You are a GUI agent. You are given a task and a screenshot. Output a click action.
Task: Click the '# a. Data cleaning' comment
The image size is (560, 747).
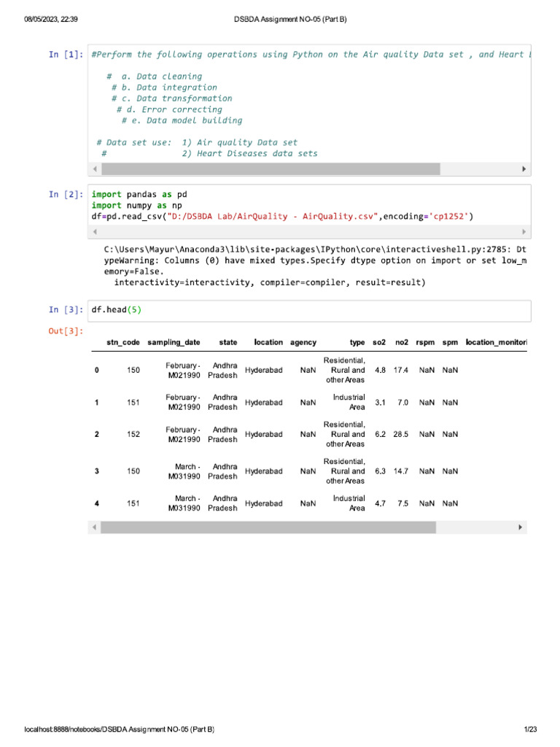155,77
